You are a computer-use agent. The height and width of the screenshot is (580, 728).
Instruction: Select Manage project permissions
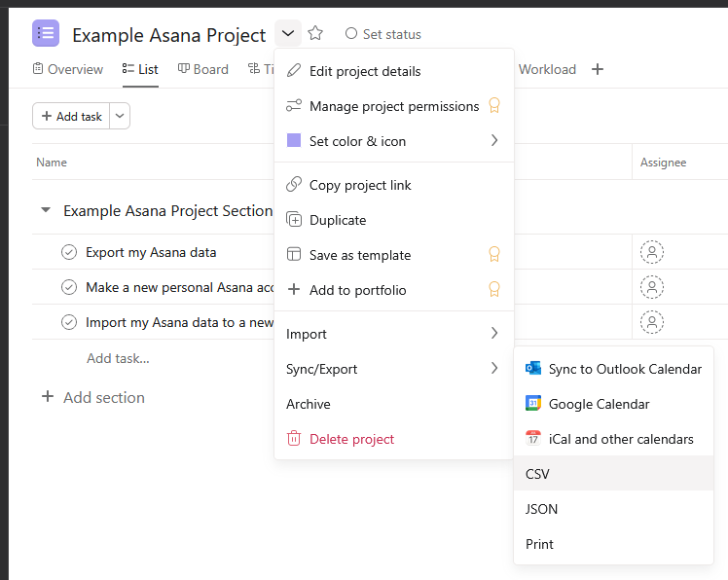[x=394, y=106]
